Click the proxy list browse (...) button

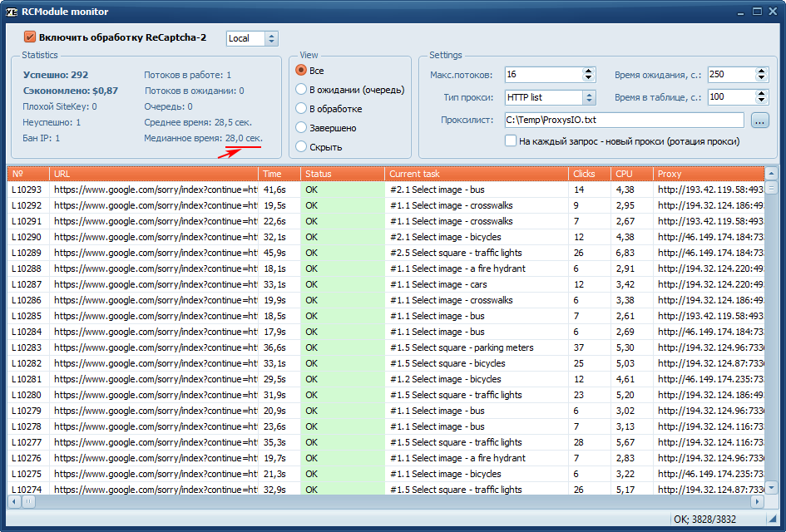[x=759, y=121]
